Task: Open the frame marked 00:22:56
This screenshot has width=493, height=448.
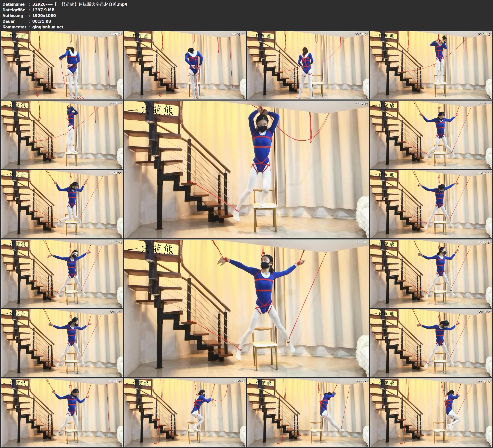Action: (x=431, y=343)
